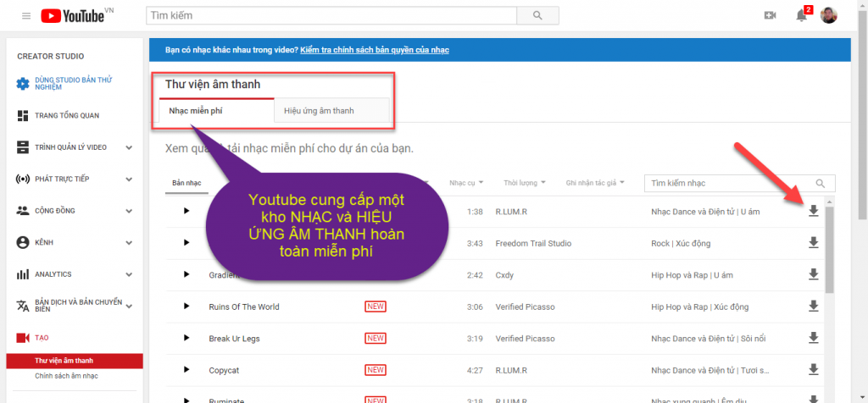Download the Cxdy 2:42 track
This screenshot has width=868, height=403.
click(x=813, y=274)
